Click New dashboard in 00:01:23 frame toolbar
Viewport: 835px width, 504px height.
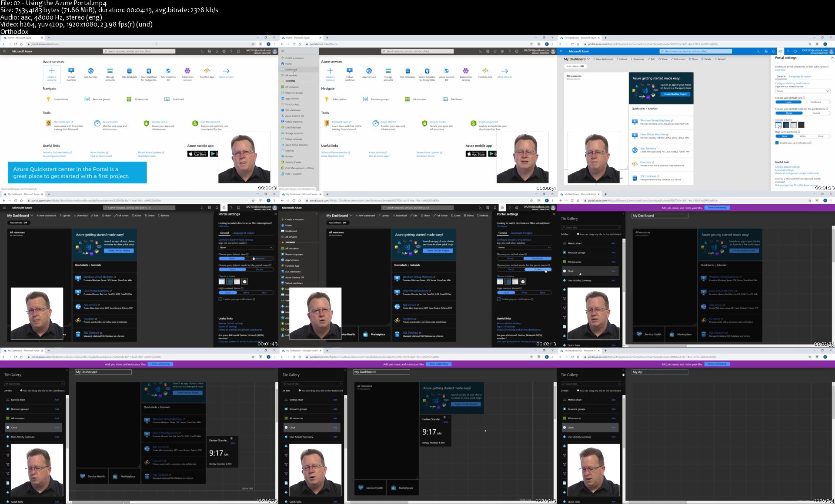point(603,59)
